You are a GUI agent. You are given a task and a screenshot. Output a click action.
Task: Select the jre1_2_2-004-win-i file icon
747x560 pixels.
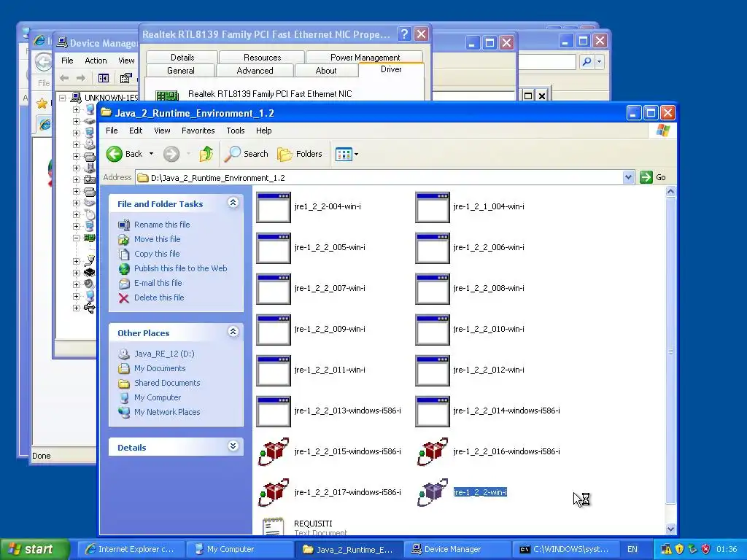[274, 207]
